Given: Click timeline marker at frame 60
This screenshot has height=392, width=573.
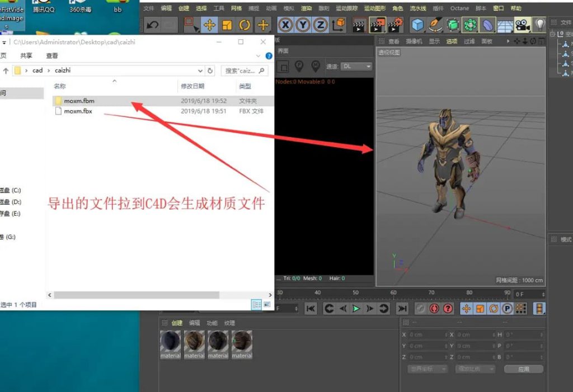Looking at the screenshot, I should (393, 292).
